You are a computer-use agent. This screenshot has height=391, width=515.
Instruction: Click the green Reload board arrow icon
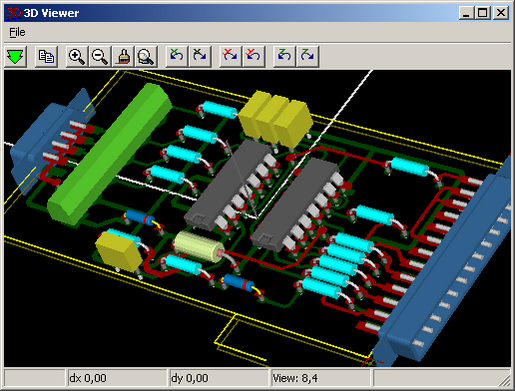(15, 57)
